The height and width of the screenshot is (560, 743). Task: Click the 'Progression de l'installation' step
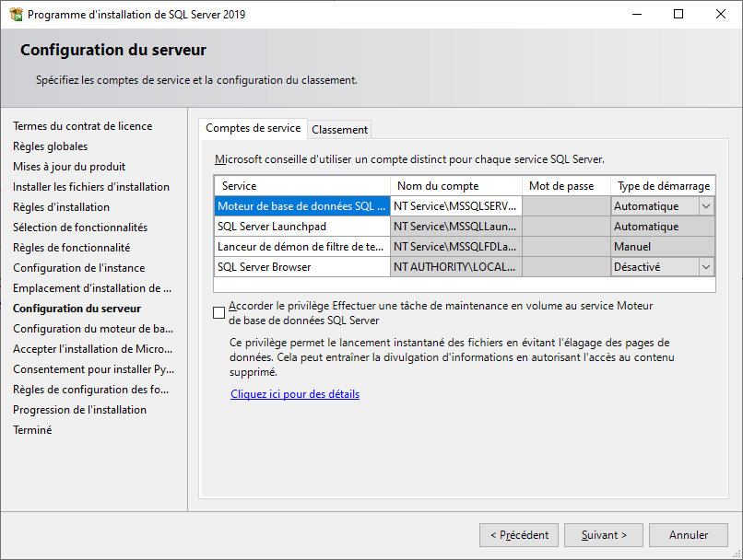point(79,410)
